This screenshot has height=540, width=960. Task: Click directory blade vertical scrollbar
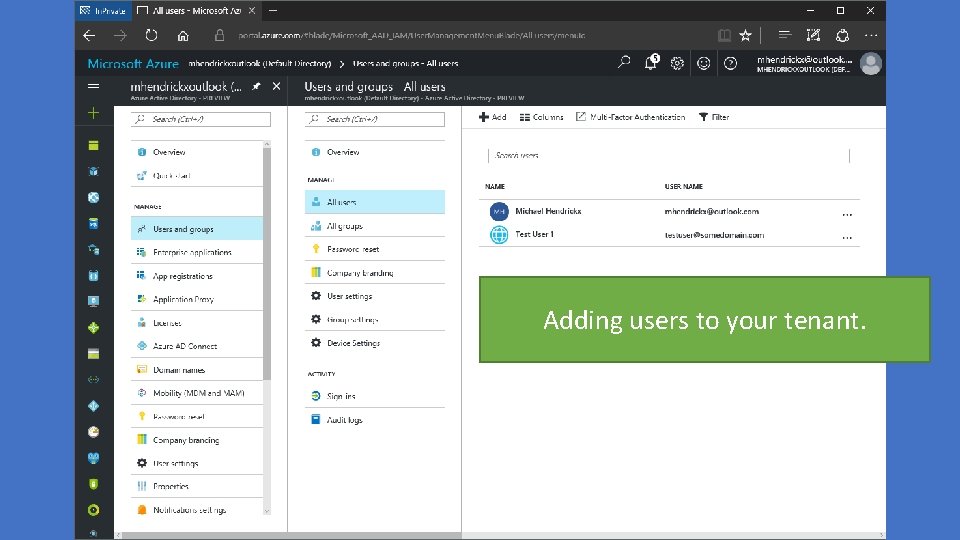click(x=267, y=263)
